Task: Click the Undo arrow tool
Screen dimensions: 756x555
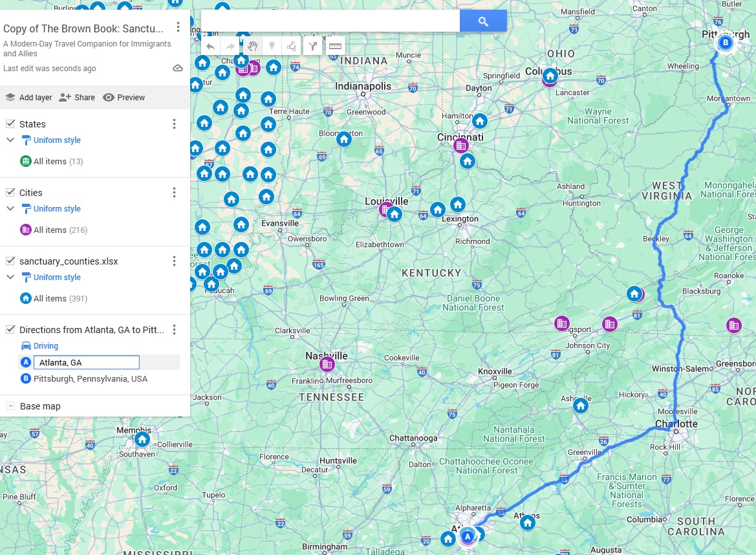Action: pos(211,47)
